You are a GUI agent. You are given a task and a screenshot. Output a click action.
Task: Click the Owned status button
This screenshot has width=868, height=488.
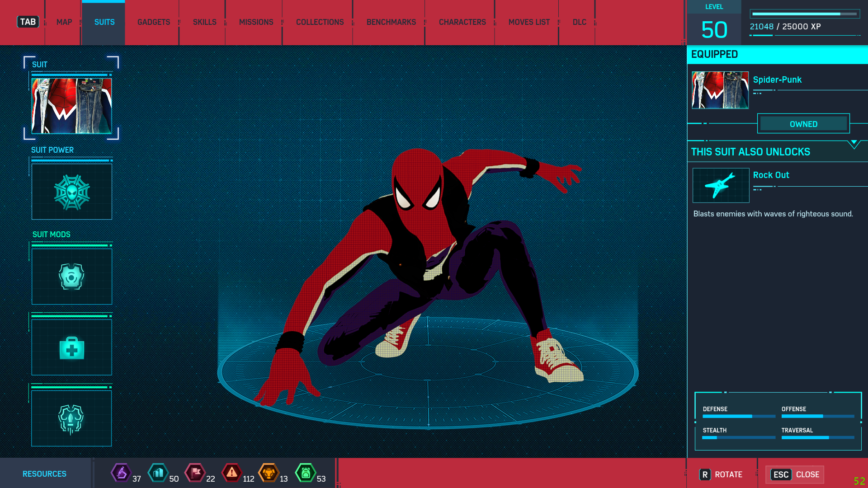click(x=803, y=124)
